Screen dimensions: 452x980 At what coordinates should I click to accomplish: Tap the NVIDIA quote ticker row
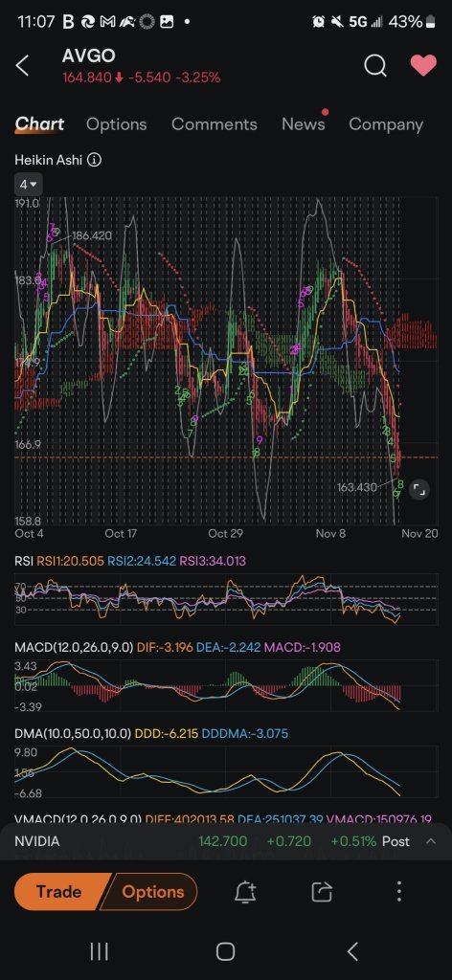(226, 841)
